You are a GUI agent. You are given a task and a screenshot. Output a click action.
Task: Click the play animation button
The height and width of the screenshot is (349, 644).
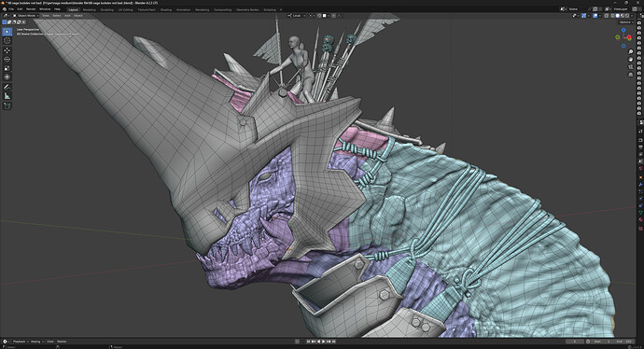323,342
